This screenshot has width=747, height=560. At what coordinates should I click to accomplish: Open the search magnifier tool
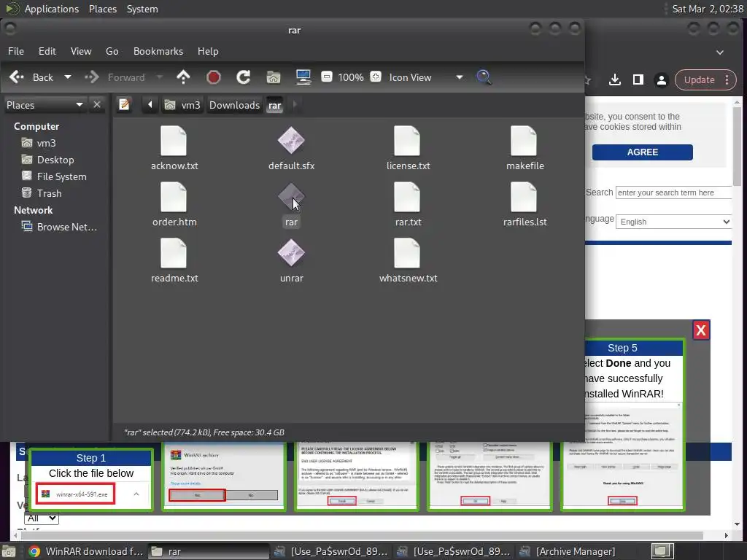click(484, 77)
